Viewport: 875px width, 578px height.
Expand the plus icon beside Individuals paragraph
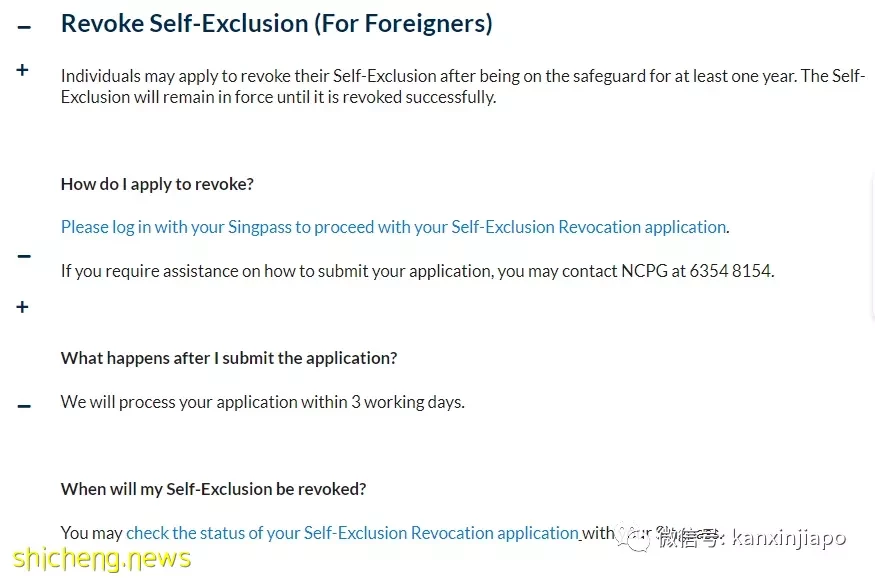[x=22, y=70]
